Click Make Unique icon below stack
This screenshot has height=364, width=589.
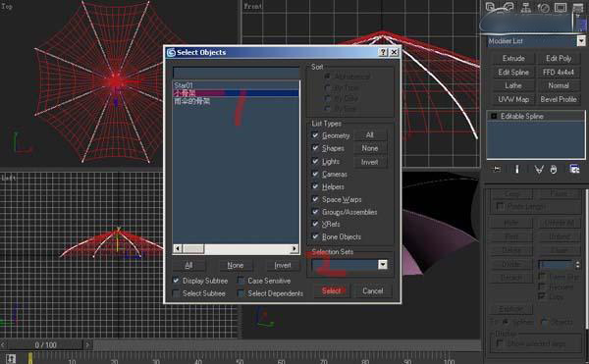[539, 170]
